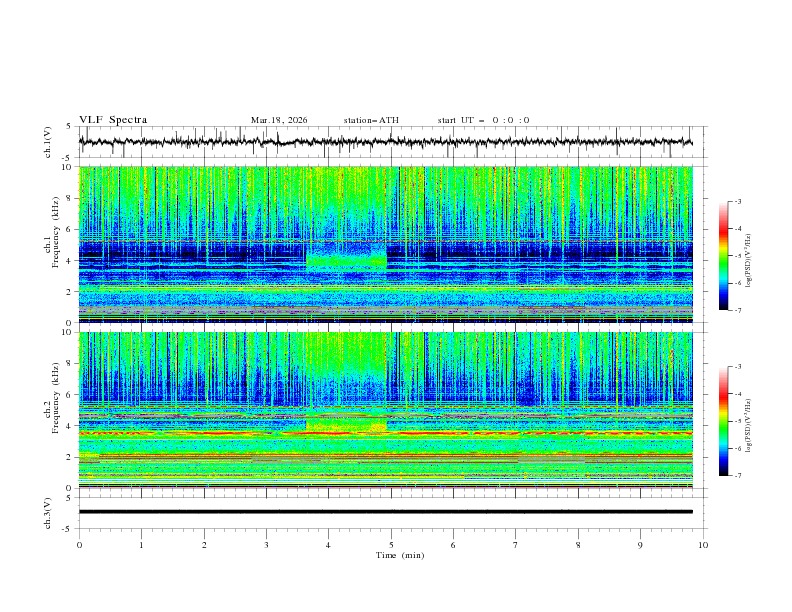Click the ch.1(V) waveform axis label
This screenshot has height=612, width=792.
point(48,142)
